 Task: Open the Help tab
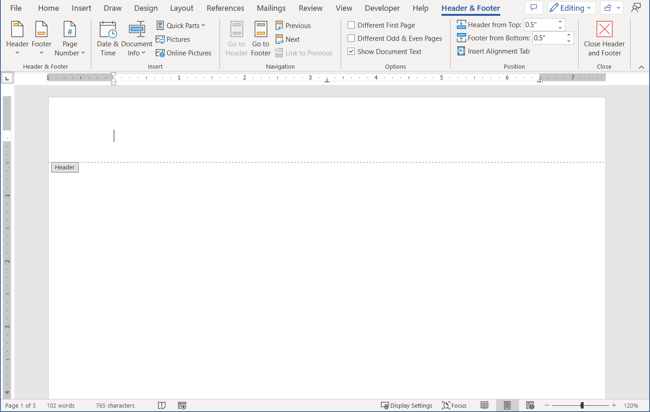tap(420, 8)
